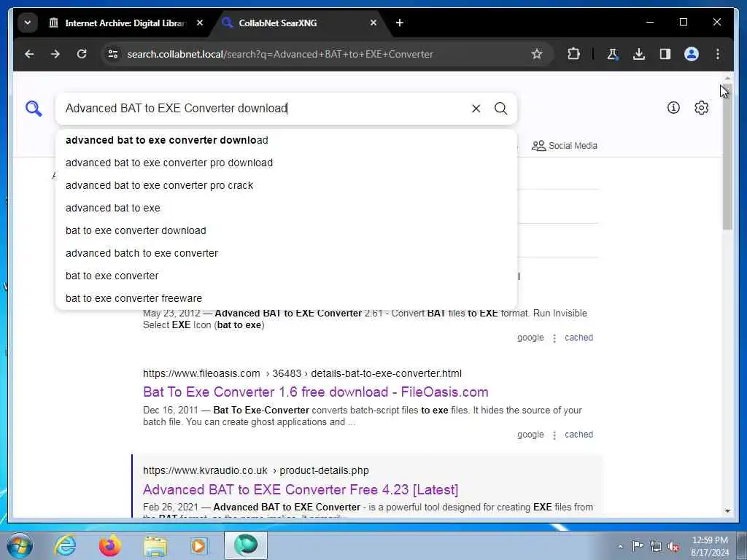Viewport: 747px width, 560px height.
Task: Choose suggestion 'advanced bat to exe converter pro crack'
Action: click(286, 185)
